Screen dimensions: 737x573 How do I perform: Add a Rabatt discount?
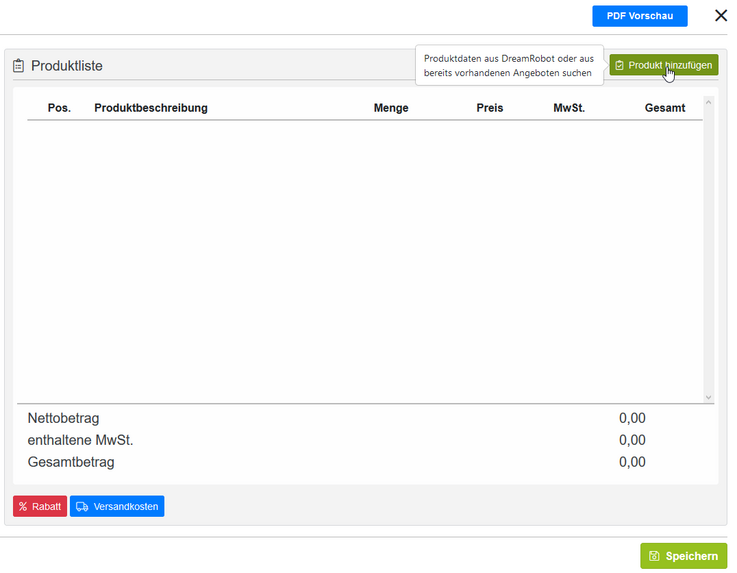click(x=40, y=506)
